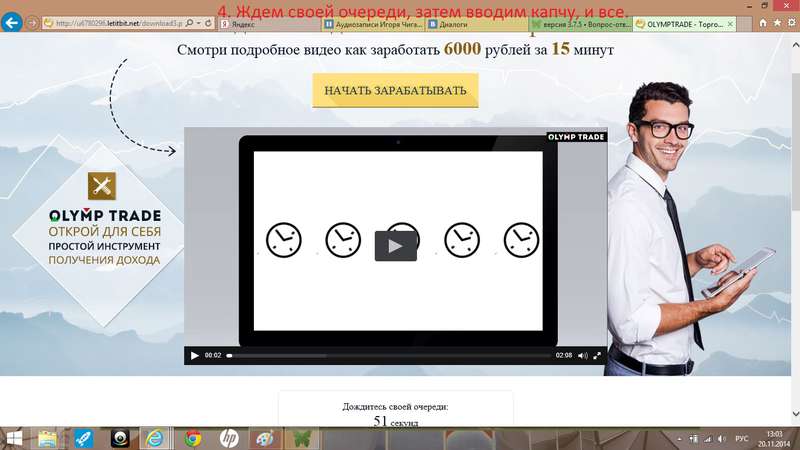Click the 00:02 elapsed time label
The image size is (800, 450).
tap(213, 355)
